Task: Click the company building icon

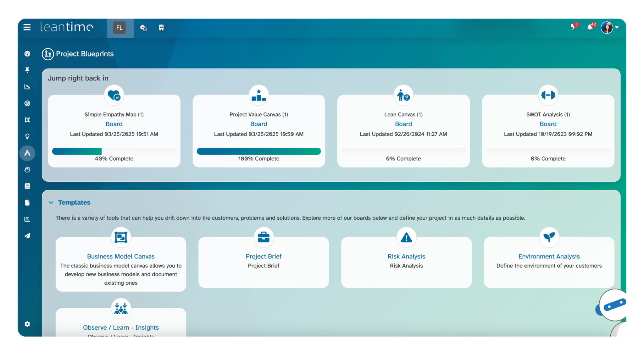Action: pyautogui.click(x=162, y=28)
